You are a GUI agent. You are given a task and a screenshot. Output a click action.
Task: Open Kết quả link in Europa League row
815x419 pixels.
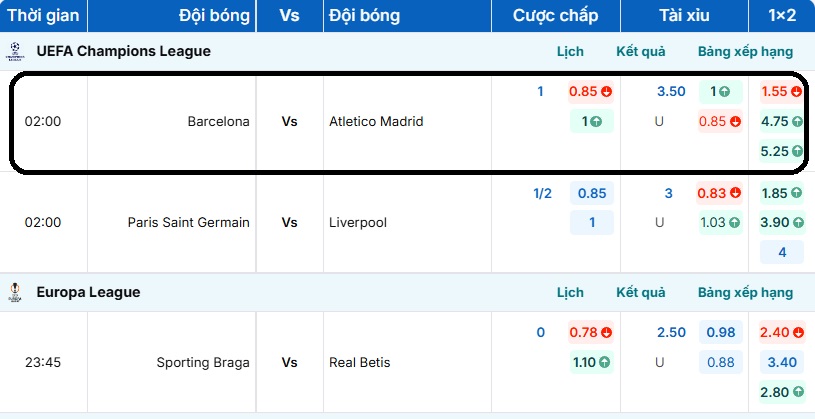(641, 293)
